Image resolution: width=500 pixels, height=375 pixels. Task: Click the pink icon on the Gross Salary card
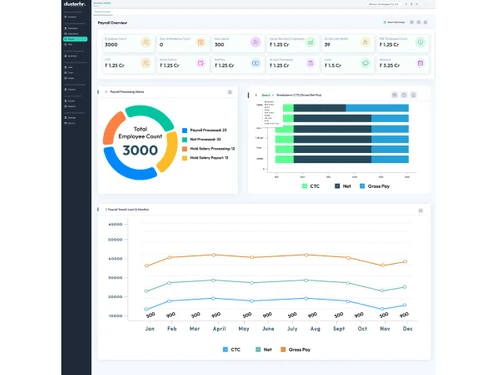tap(200, 63)
